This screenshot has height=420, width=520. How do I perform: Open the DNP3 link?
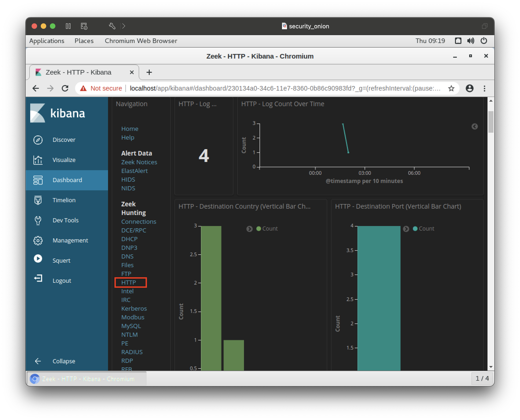coord(129,248)
